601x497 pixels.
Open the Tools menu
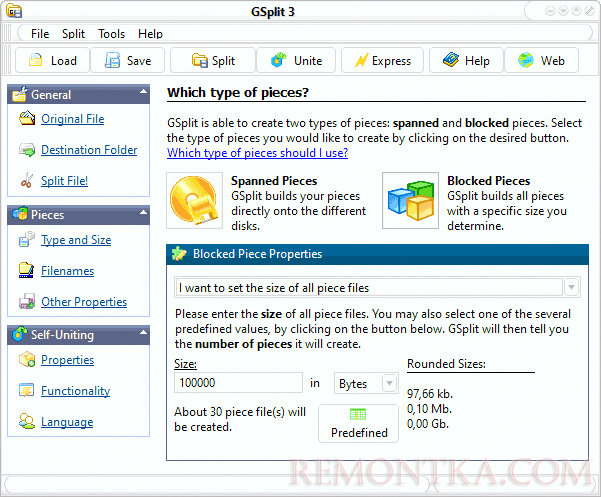click(x=111, y=34)
